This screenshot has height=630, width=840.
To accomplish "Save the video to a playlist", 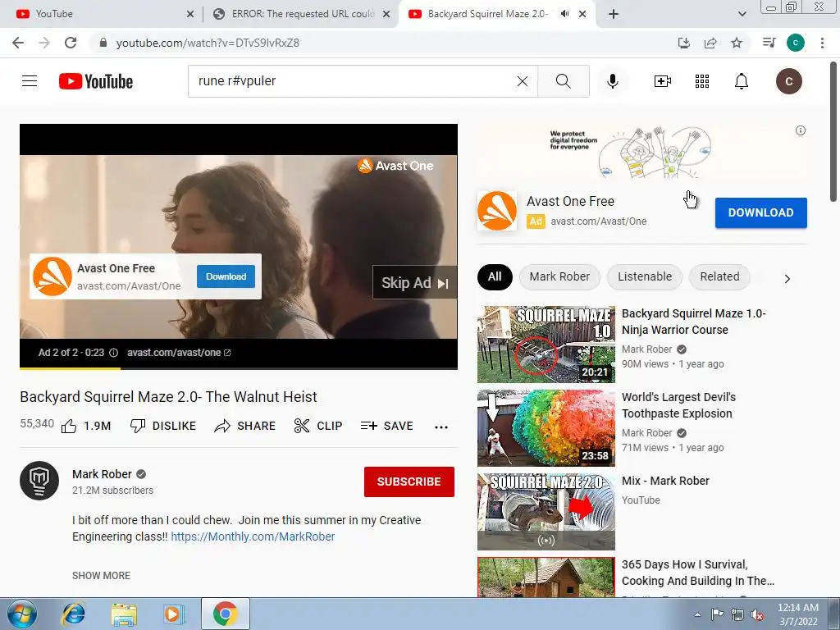I will (x=387, y=426).
